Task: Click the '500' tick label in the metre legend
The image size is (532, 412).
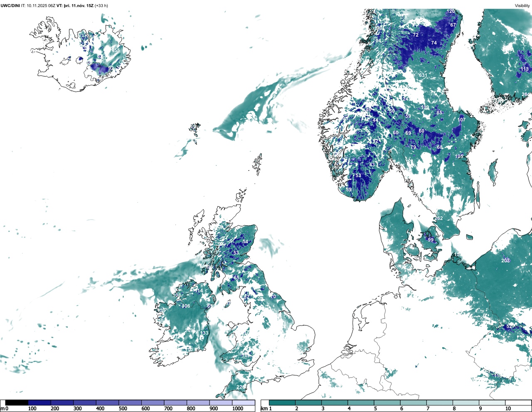Action: click(123, 409)
